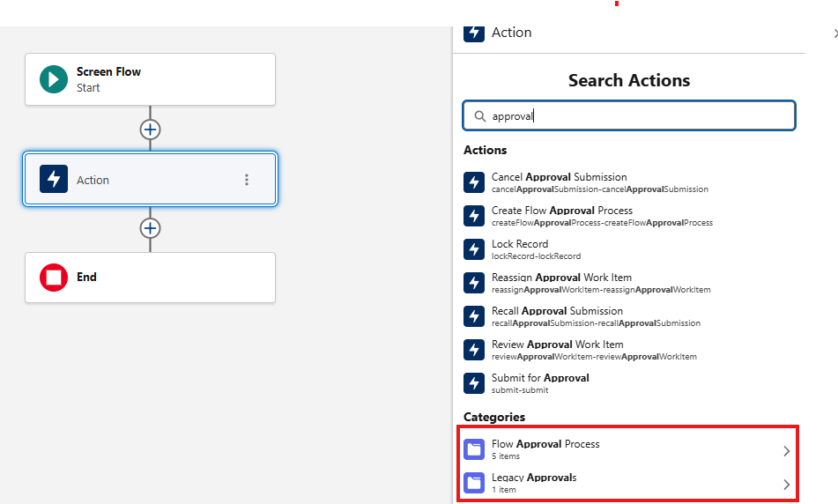
Task: Click the Screen Flow start play icon
Action: tap(54, 79)
